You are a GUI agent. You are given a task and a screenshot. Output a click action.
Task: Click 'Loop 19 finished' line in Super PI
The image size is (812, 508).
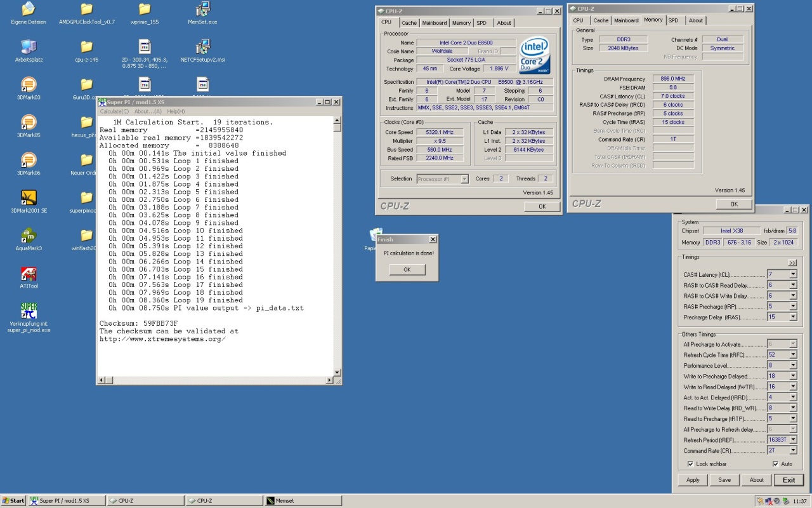pyautogui.click(x=176, y=300)
